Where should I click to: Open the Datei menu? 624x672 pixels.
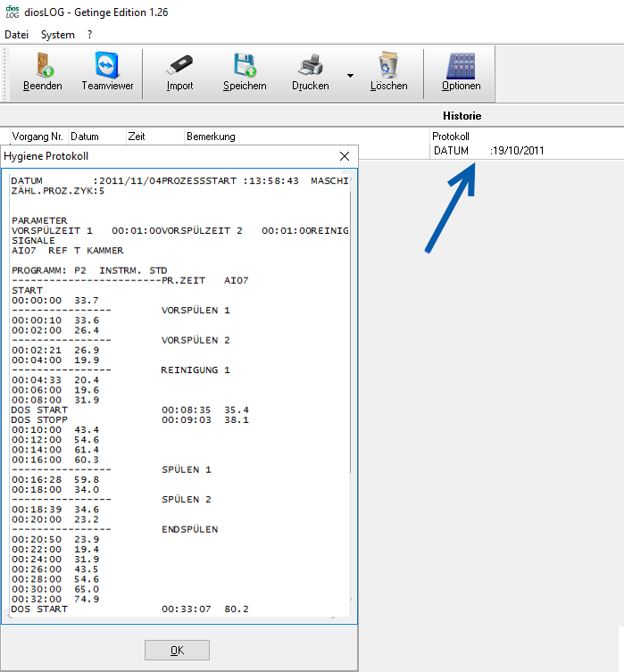point(17,35)
